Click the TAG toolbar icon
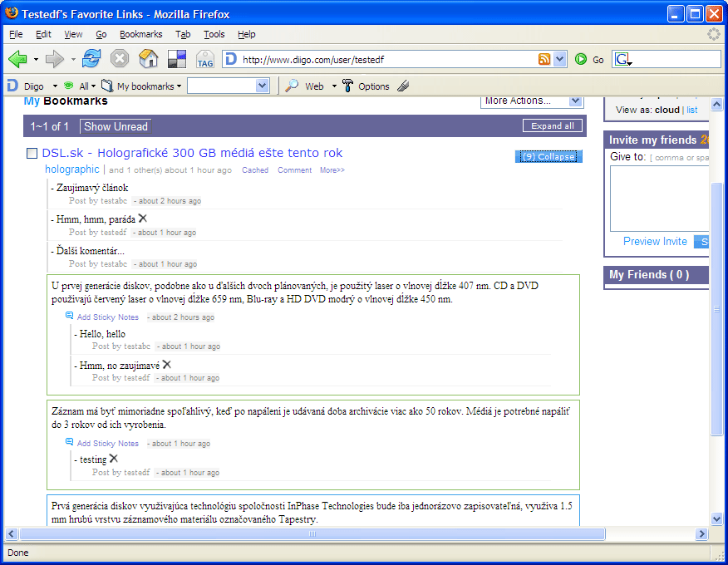 pos(204,60)
